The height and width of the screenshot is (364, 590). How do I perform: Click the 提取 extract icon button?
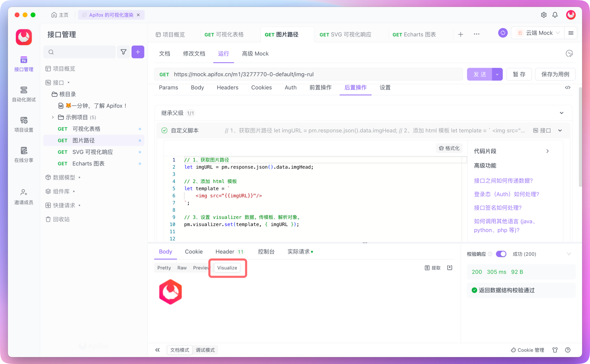(x=432, y=268)
